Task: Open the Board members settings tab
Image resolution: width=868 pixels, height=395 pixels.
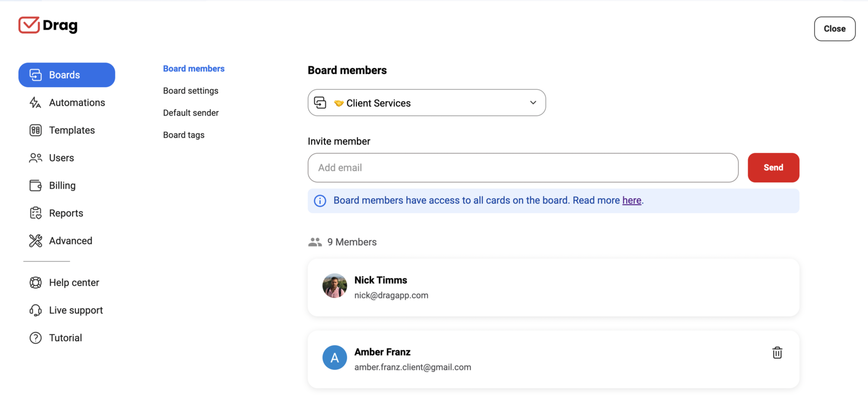Action: point(194,68)
